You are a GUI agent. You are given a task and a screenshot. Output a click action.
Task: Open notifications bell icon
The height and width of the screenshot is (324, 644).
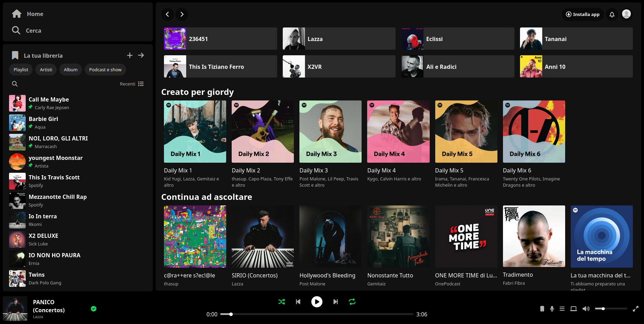(x=612, y=14)
